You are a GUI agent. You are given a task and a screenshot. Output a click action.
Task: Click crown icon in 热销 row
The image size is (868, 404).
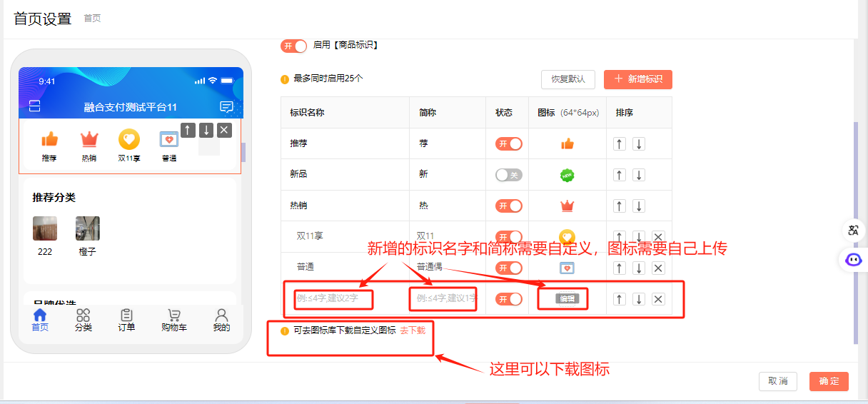pos(567,206)
